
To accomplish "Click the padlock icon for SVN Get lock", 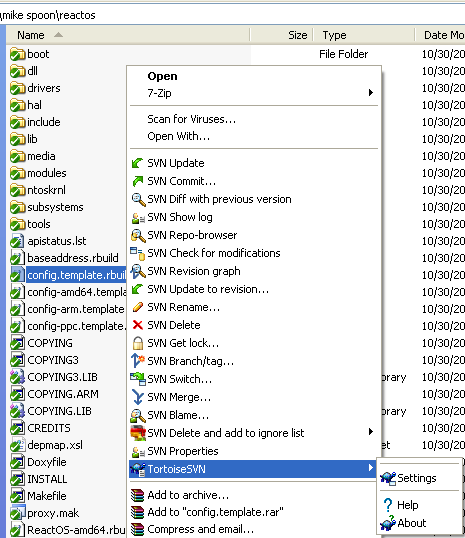I will (x=138, y=343).
